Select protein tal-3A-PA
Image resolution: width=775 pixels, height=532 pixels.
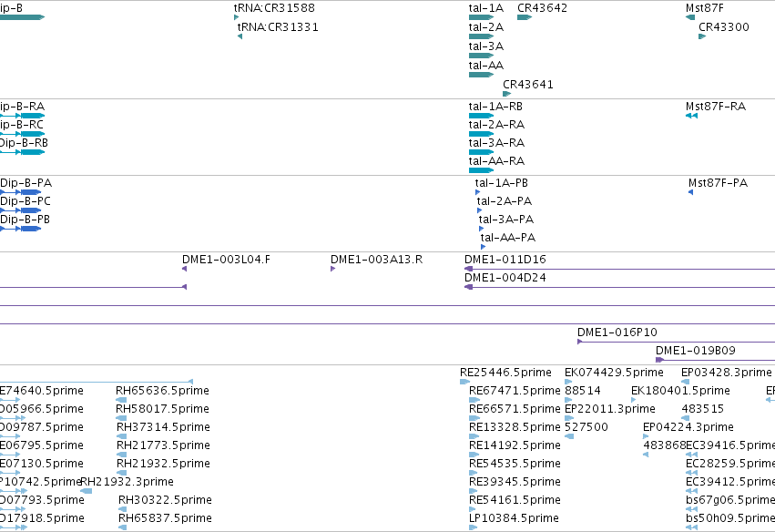click(506, 220)
